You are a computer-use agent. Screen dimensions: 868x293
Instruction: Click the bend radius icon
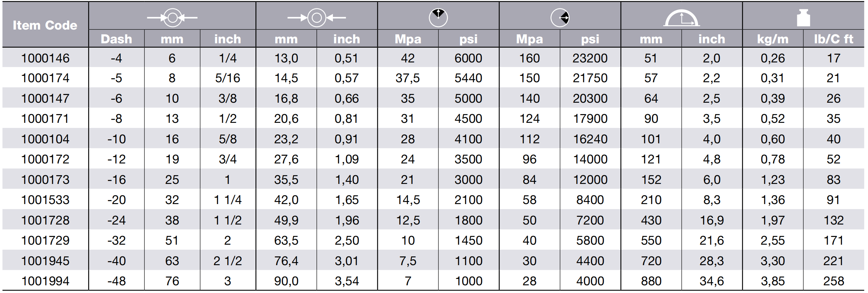[681, 17]
